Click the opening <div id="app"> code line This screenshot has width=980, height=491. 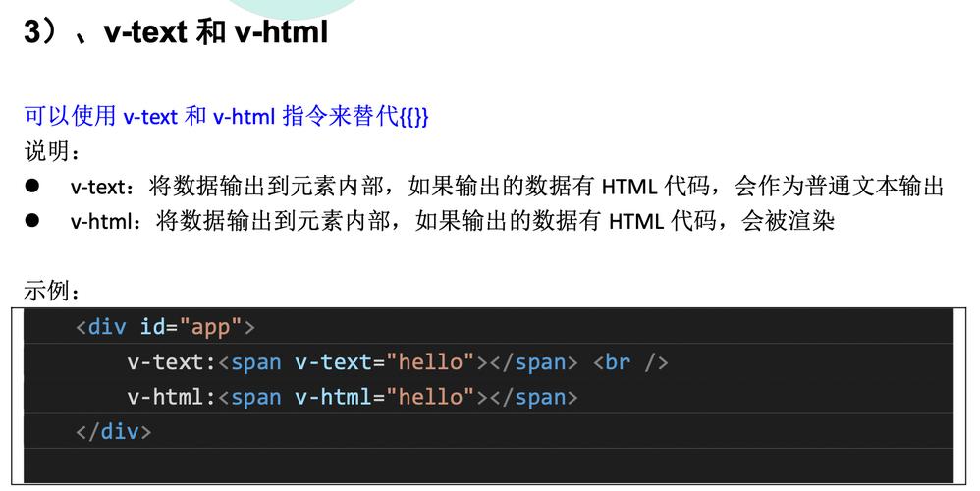165,326
